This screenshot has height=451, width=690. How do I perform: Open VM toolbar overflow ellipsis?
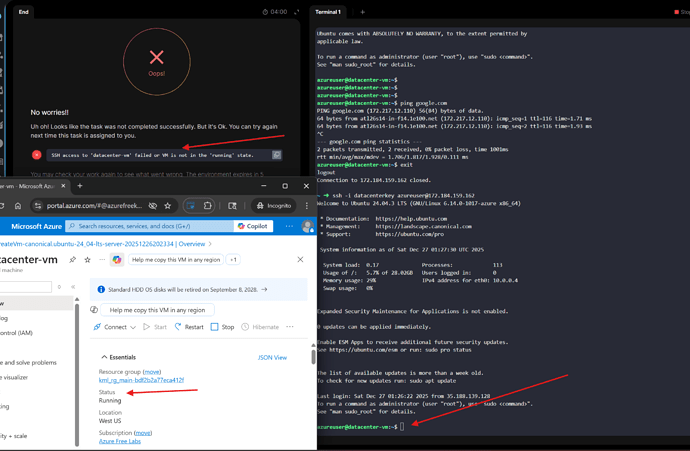(x=290, y=327)
